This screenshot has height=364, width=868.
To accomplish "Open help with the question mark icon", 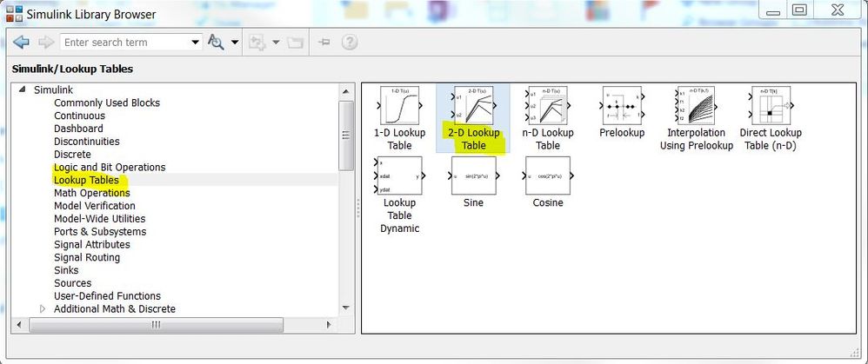I will [350, 42].
